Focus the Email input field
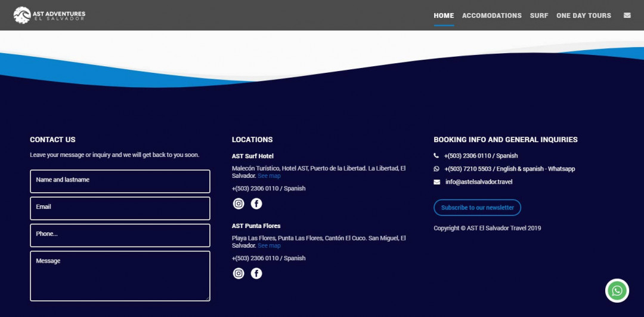Image resolution: width=644 pixels, height=317 pixels. pyautogui.click(x=120, y=208)
